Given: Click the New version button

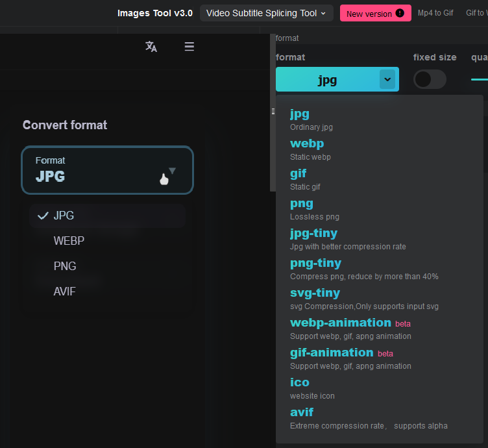Looking at the screenshot, I should [x=375, y=13].
